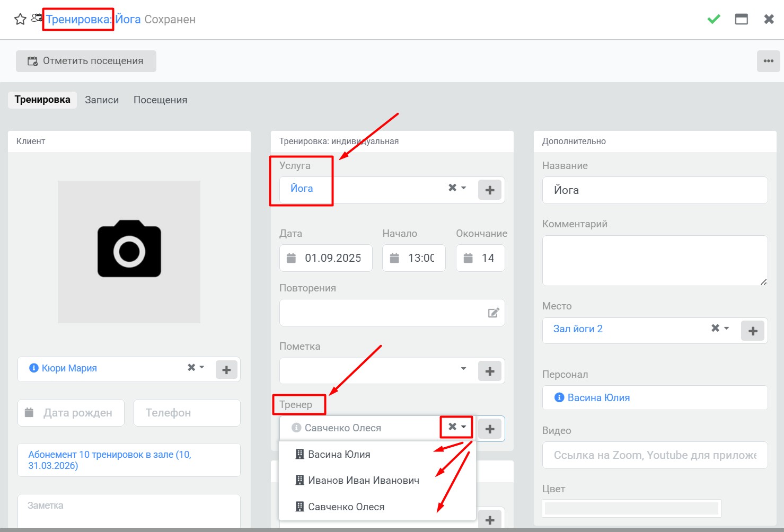The width and height of the screenshot is (784, 532).
Task: Click the calendar icon in the Окончание field
Action: coord(468,258)
